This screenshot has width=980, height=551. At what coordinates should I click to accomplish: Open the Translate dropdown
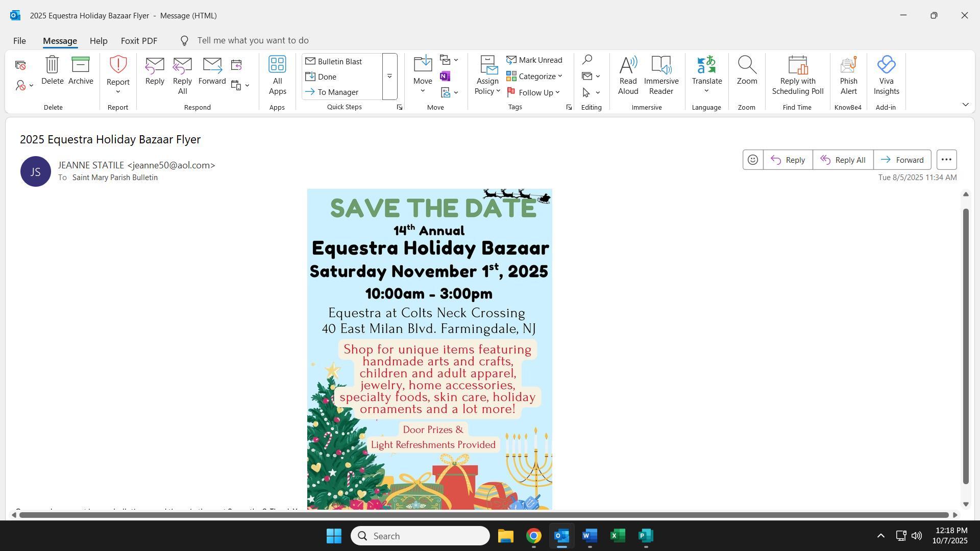click(x=706, y=91)
